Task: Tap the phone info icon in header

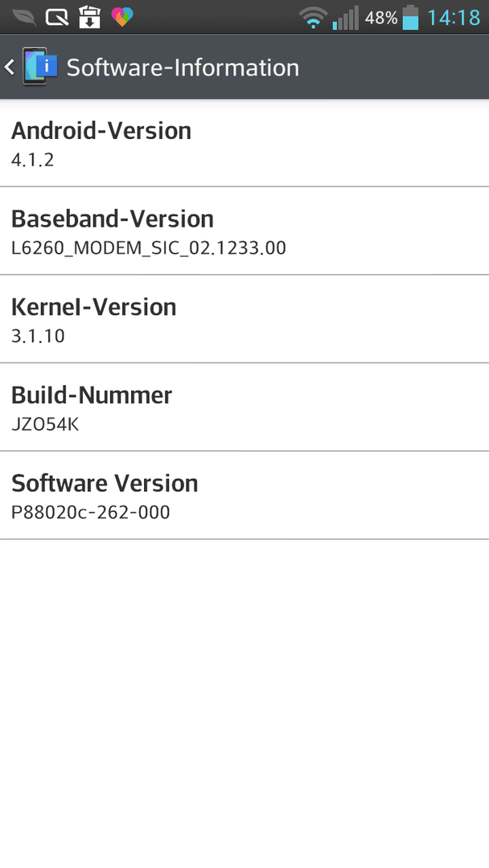Action: [x=40, y=67]
